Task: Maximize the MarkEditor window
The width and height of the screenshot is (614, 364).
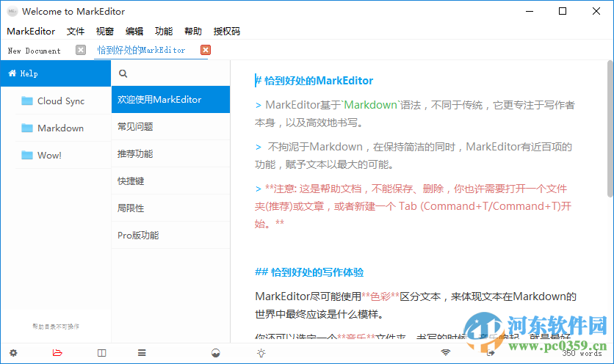Action: pyautogui.click(x=563, y=11)
